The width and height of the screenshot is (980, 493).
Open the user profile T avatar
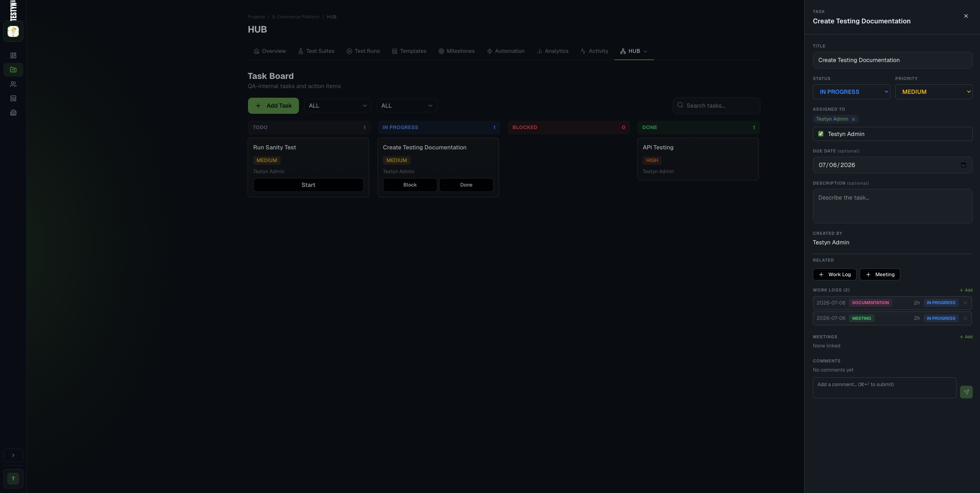pos(13,478)
